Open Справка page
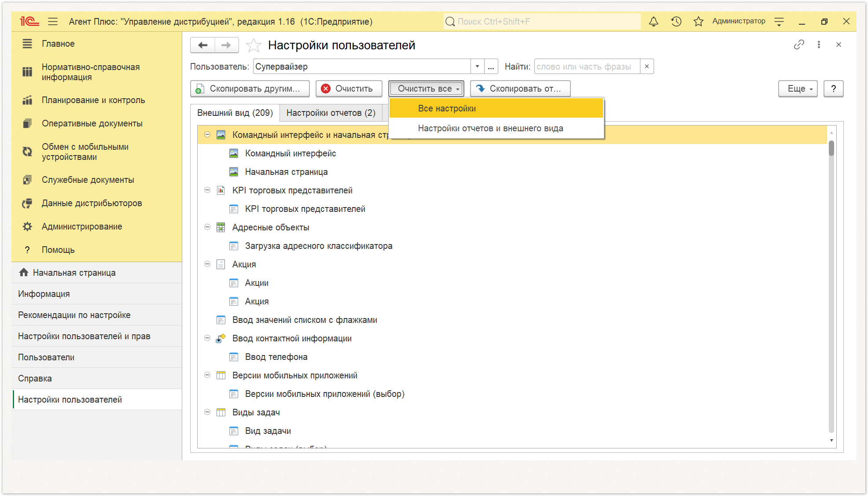This screenshot has height=496, width=868. (x=97, y=378)
